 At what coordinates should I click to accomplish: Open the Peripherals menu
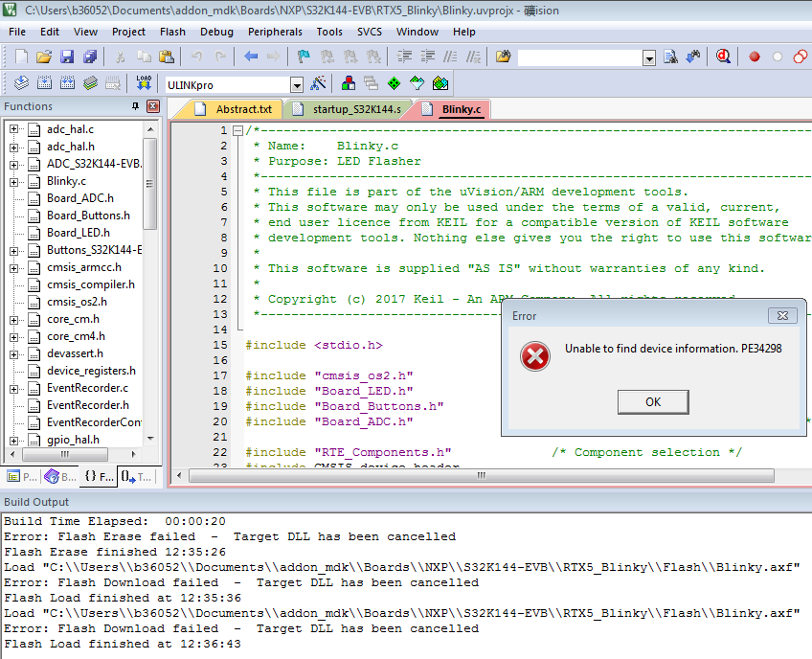[275, 32]
